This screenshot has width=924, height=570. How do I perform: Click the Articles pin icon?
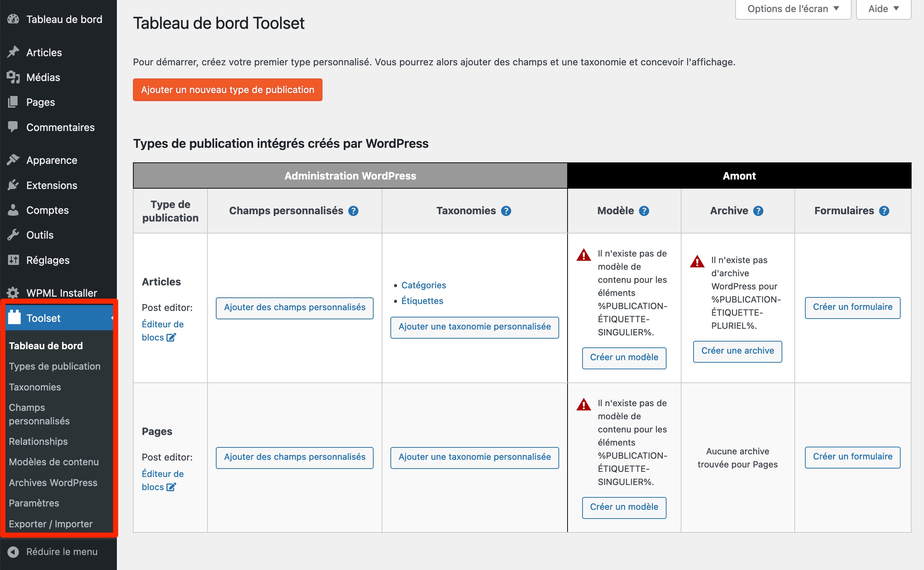point(13,53)
